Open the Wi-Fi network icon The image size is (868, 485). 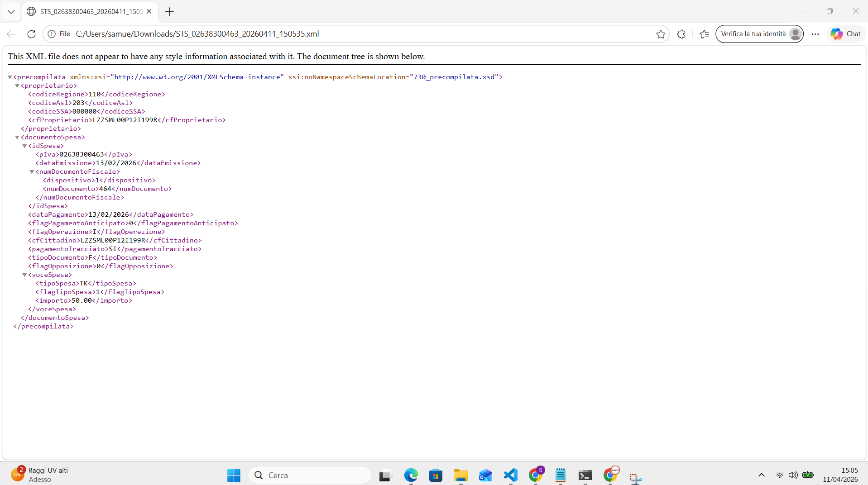coord(779,475)
